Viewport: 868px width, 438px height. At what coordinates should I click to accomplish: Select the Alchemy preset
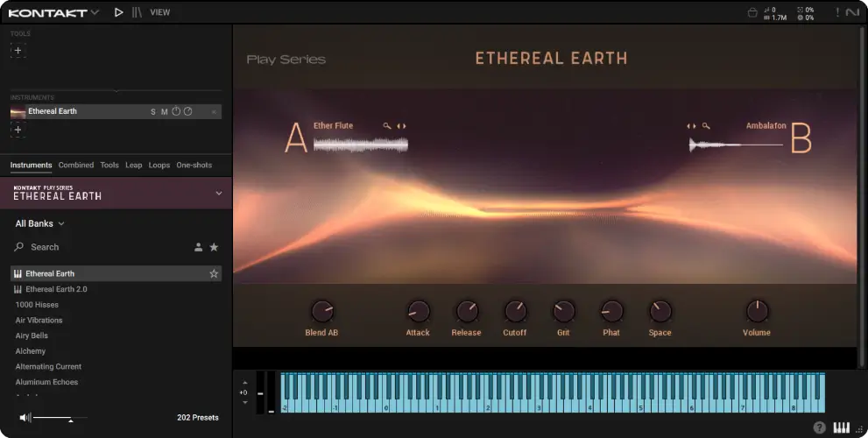coord(31,351)
